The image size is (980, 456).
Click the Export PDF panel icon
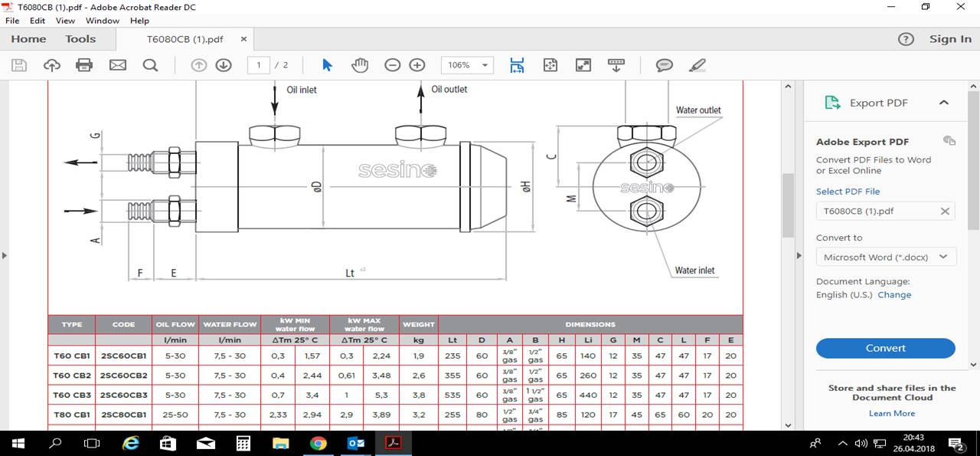coord(833,103)
